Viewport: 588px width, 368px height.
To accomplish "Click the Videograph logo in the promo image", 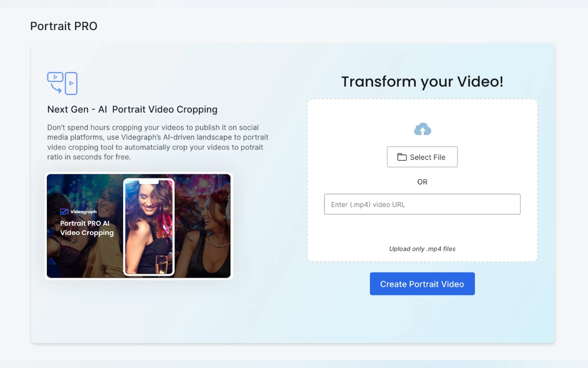I will 78,211.
